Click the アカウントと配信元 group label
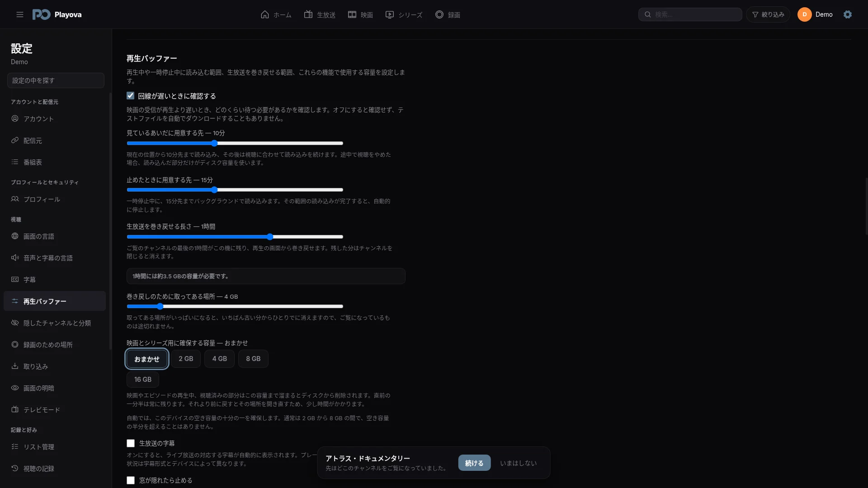Viewport: 868px width, 488px height. 34,102
